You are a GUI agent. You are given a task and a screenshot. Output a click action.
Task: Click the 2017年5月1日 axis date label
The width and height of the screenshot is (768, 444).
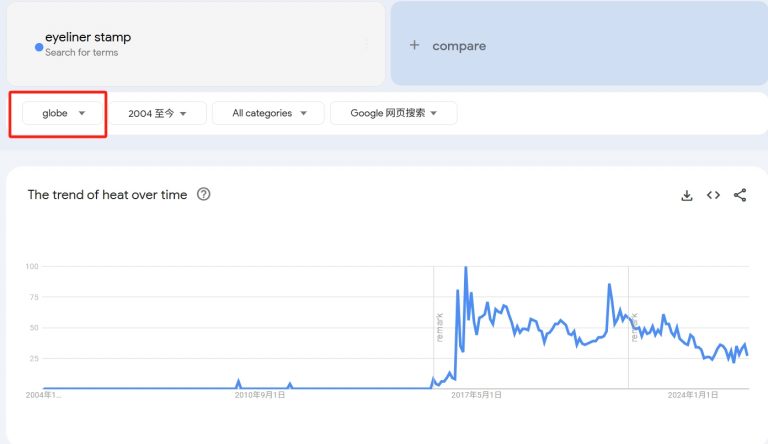[476, 395]
